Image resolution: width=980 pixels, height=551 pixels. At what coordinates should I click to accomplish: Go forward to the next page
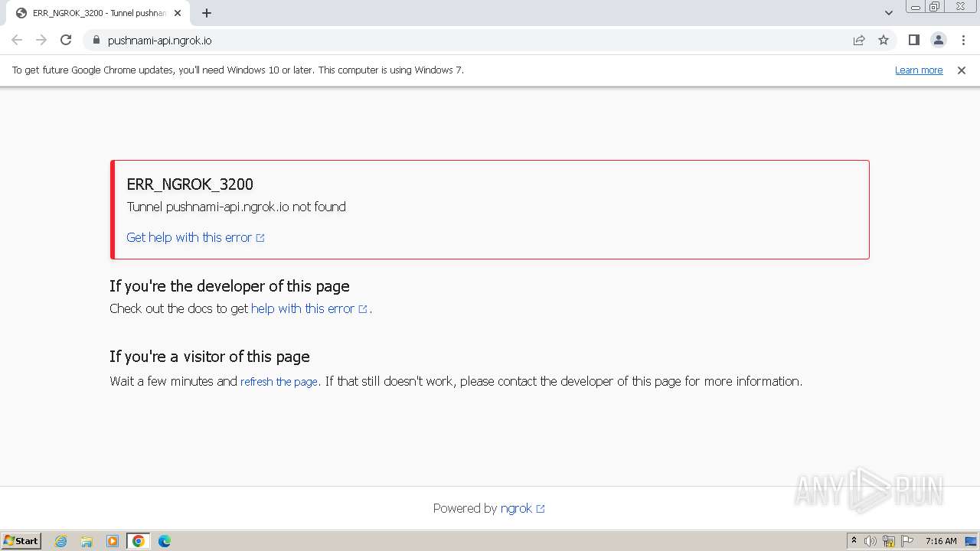pos(41,40)
